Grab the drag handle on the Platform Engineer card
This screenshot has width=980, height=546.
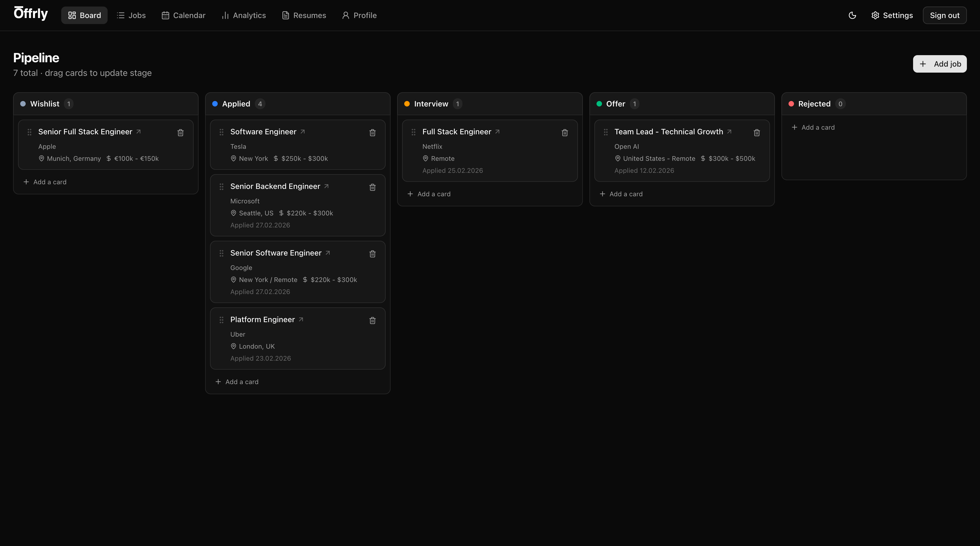(x=222, y=320)
